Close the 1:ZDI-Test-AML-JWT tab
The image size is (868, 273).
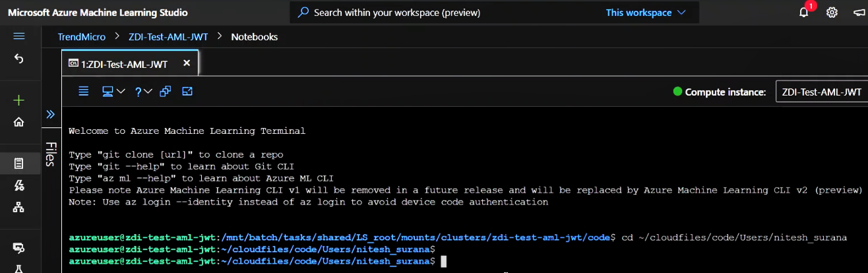tap(187, 63)
